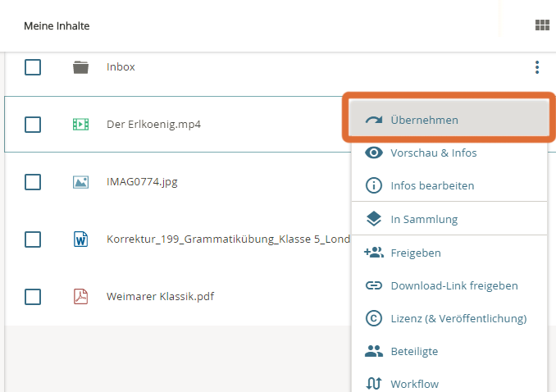Open Lizenz (& Veröffentlichung) option
This screenshot has width=556, height=392.
[x=458, y=318]
